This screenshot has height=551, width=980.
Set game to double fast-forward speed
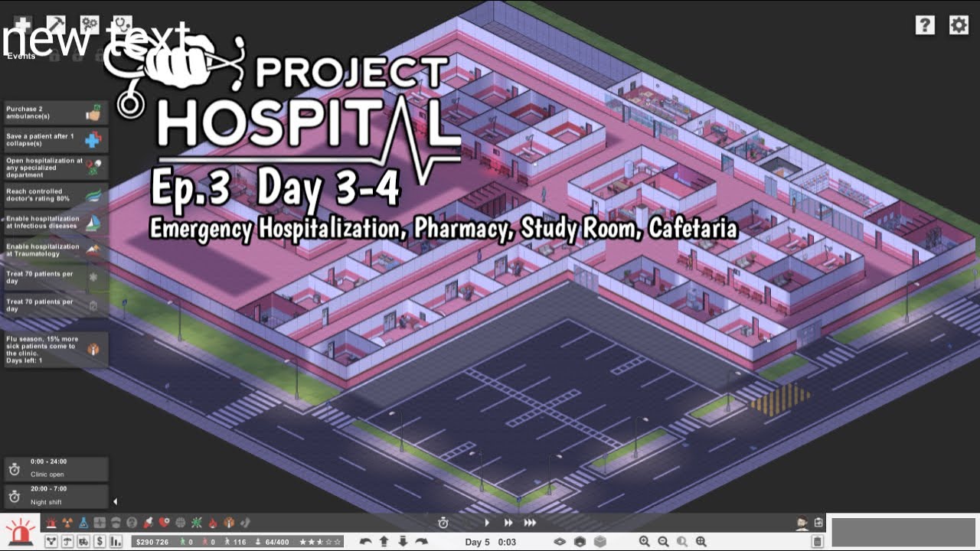pyautogui.click(x=508, y=523)
